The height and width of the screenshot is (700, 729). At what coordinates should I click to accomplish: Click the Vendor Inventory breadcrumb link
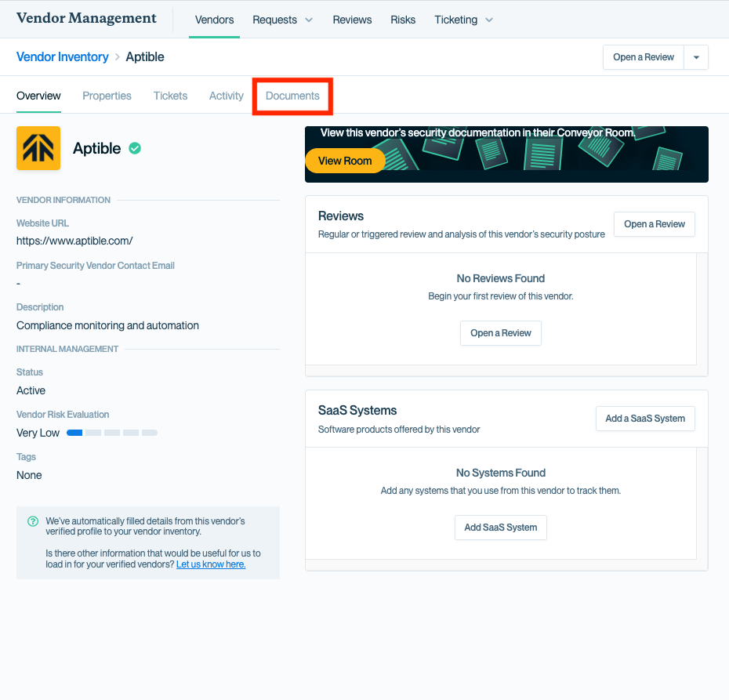62,56
